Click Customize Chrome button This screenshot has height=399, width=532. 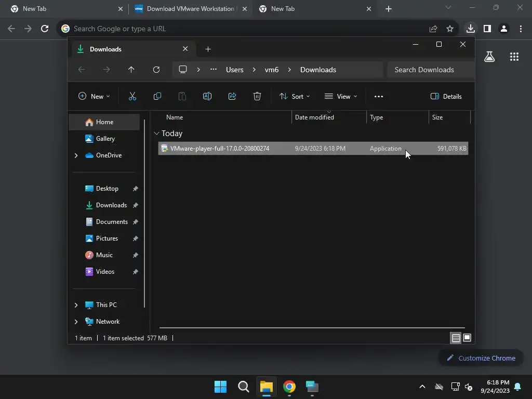[x=481, y=358]
